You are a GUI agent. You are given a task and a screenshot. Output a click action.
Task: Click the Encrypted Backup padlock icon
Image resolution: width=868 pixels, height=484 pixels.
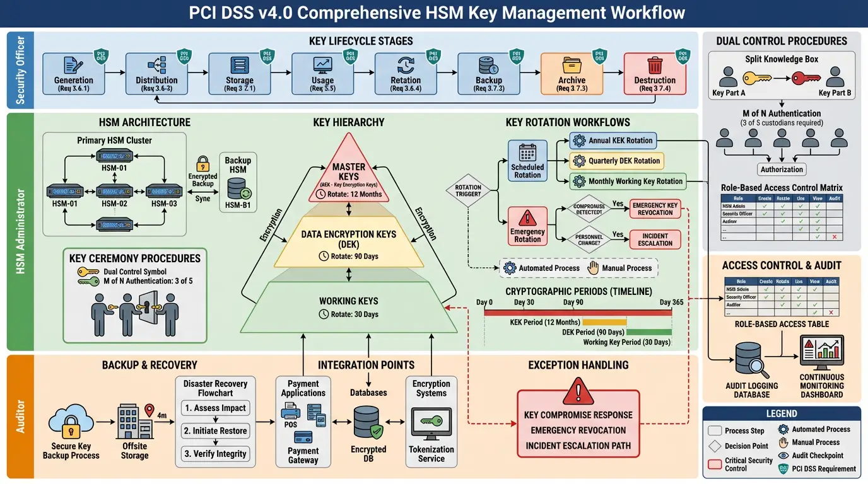point(202,164)
